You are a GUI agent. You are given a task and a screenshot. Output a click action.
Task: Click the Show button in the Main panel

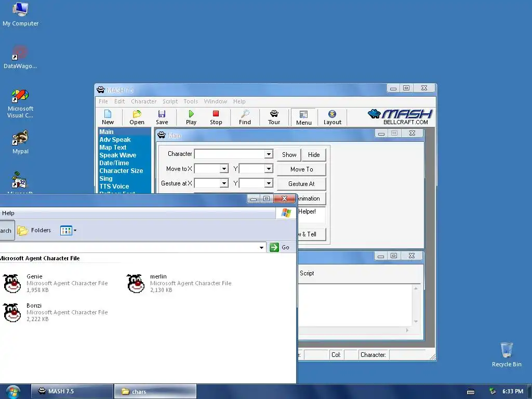point(289,155)
